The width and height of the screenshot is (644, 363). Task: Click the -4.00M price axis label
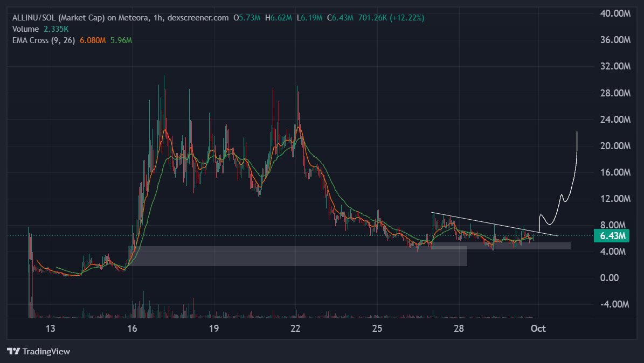click(614, 304)
